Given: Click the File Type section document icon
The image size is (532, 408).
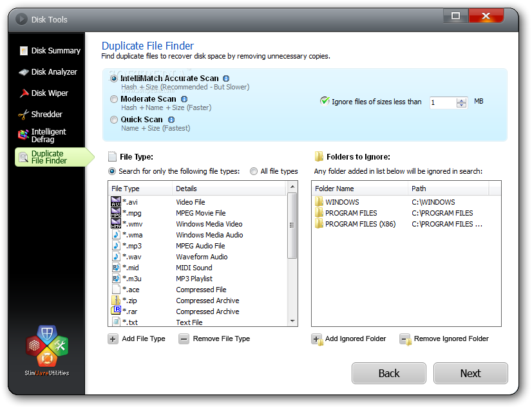Looking at the screenshot, I should tap(112, 156).
